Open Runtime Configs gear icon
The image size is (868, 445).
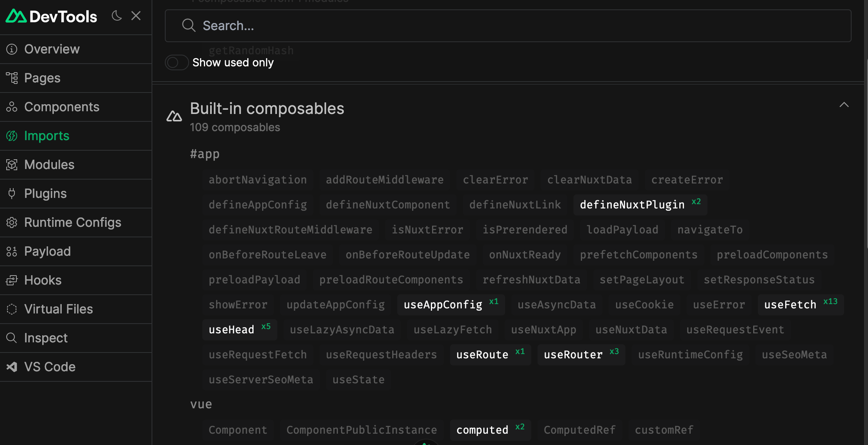(11, 222)
